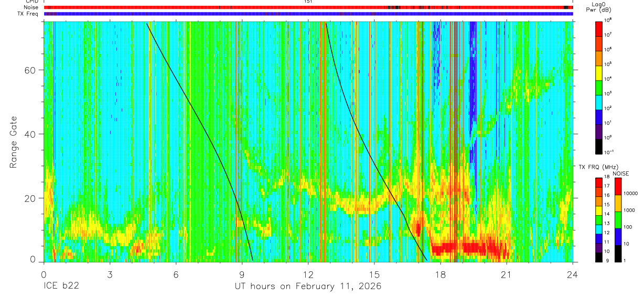Viewport: 644px width, 297px height.
Task: Click the '151' CPID value at top
Action: pyautogui.click(x=308, y=2)
